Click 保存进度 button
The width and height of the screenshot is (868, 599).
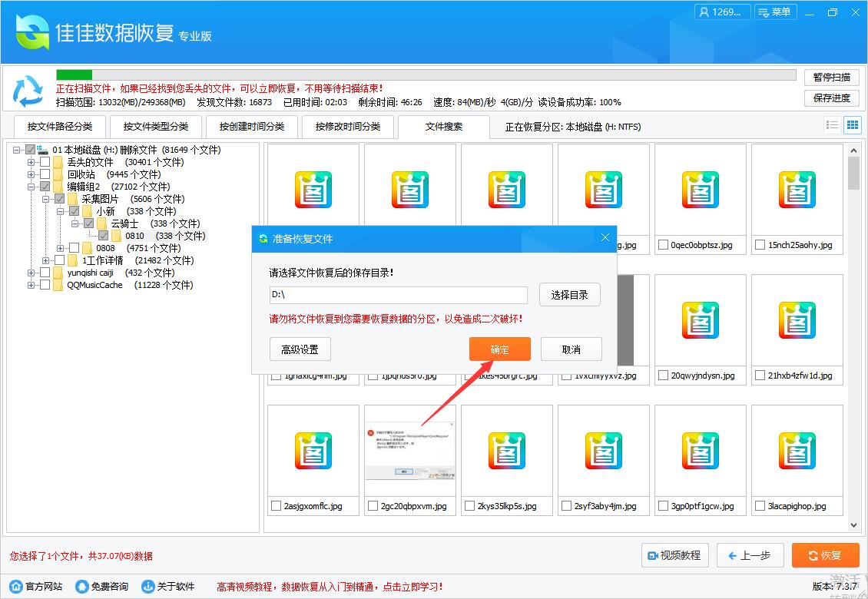(x=831, y=98)
